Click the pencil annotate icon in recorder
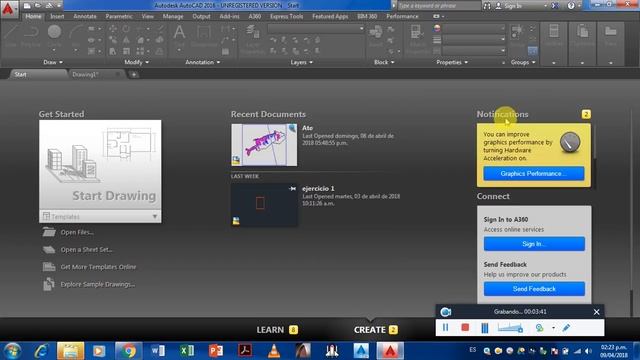 coord(566,328)
